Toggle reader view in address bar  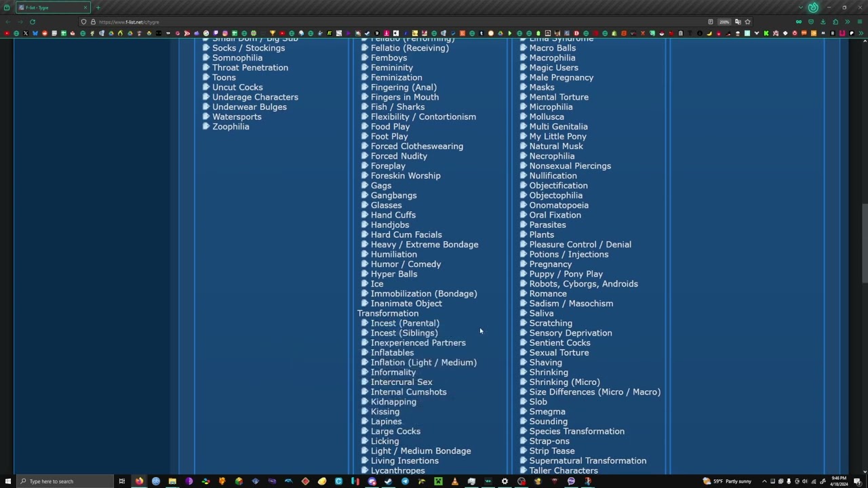point(710,22)
